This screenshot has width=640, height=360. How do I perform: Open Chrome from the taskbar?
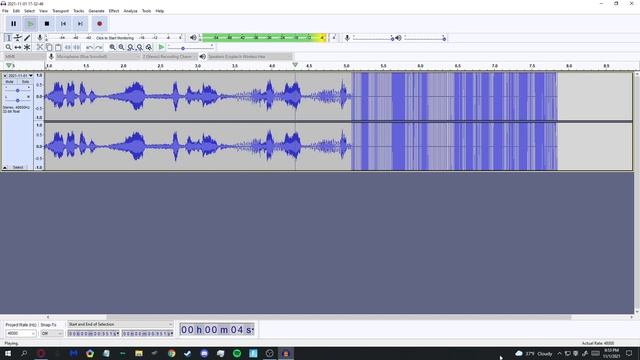pos(171,353)
